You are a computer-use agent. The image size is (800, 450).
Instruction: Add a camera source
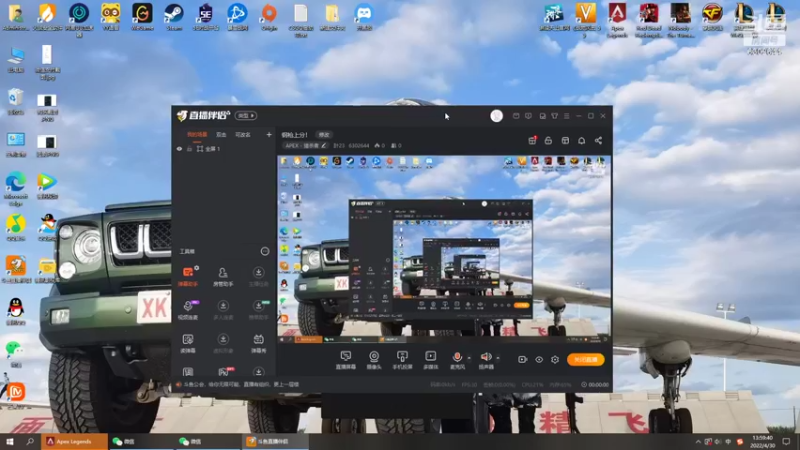click(x=374, y=360)
